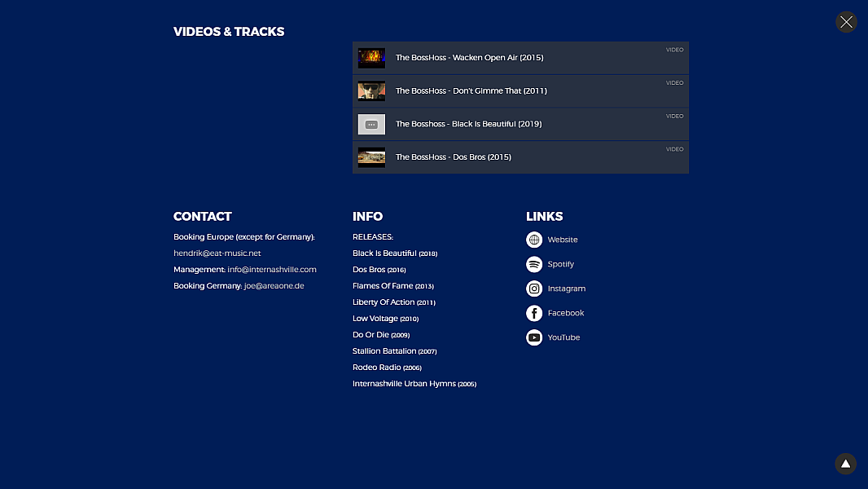Click the Wacken Open Air video thumbnail
Screen dimensions: 868x489
(371, 58)
